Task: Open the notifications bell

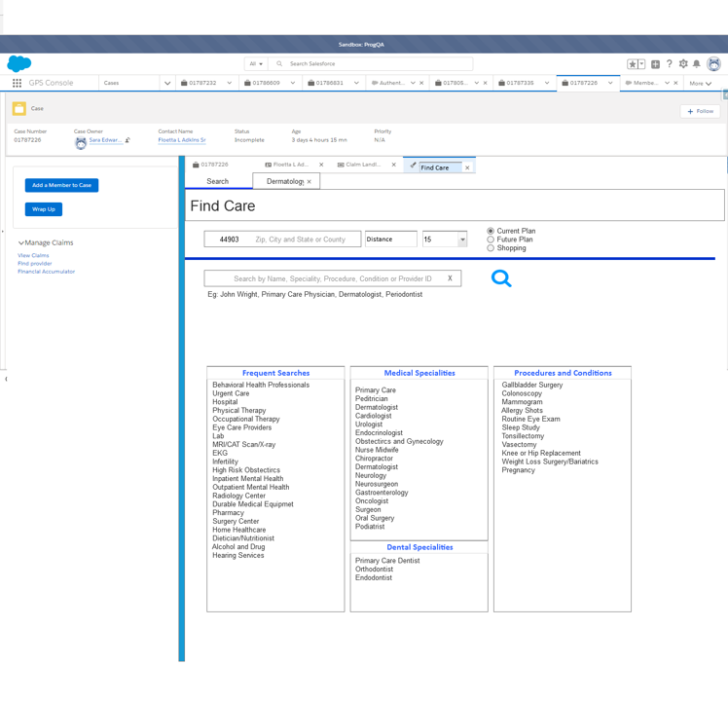Action: coord(697,64)
